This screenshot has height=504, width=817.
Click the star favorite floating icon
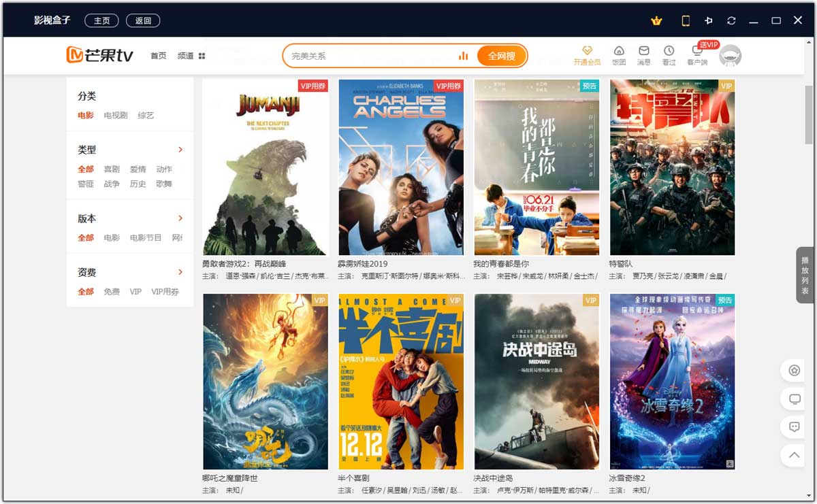pyautogui.click(x=794, y=371)
